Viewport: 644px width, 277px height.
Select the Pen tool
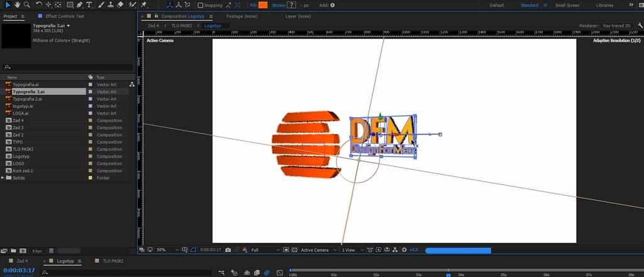[79, 5]
